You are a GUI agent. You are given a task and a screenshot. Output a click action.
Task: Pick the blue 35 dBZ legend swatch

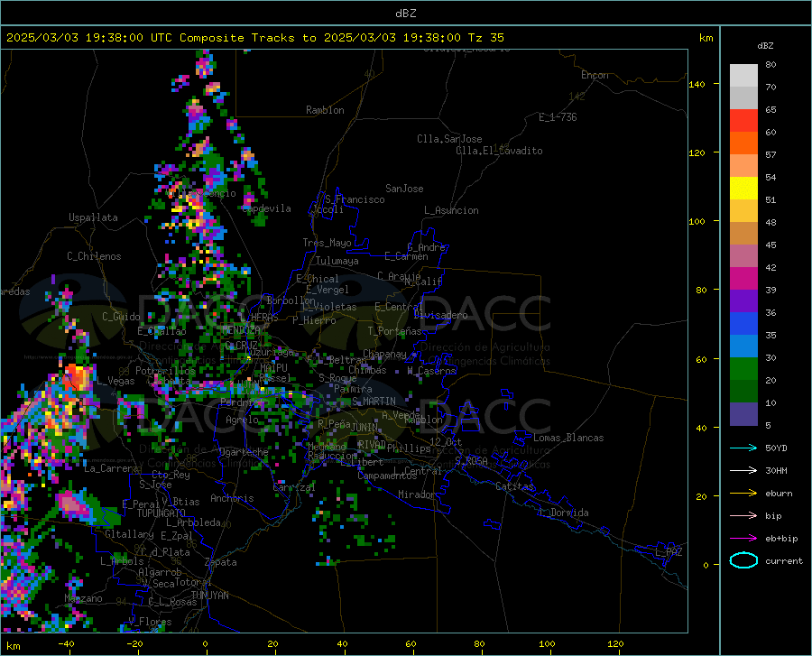pos(743,324)
